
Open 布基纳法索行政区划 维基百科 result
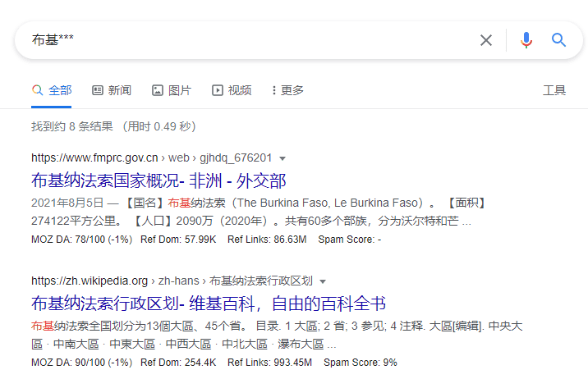pyautogui.click(x=209, y=304)
